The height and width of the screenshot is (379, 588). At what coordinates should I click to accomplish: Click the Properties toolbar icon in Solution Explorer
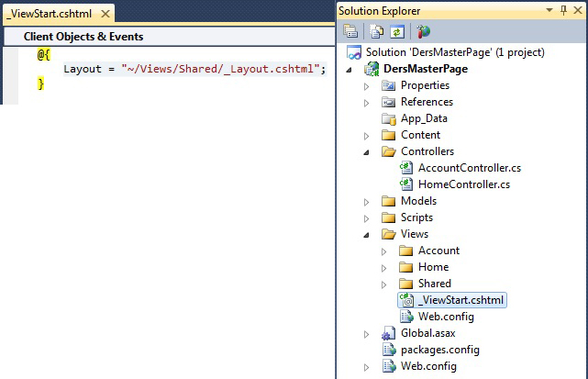(x=350, y=31)
